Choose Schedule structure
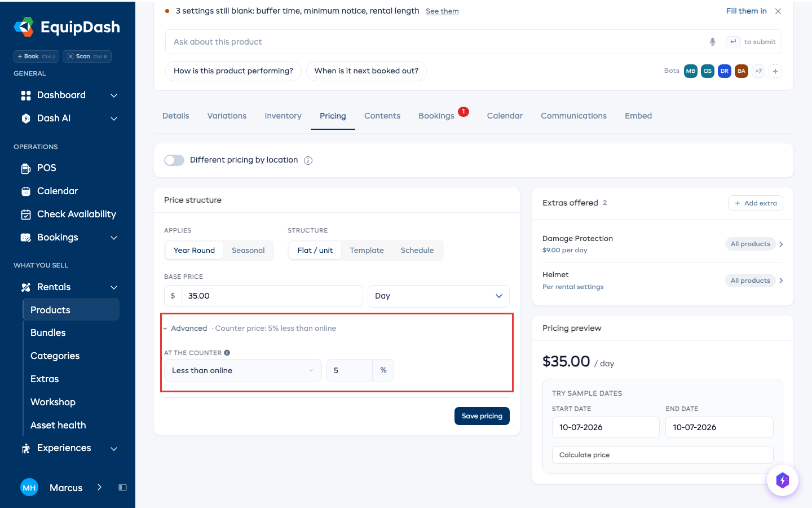812x508 pixels. click(417, 251)
